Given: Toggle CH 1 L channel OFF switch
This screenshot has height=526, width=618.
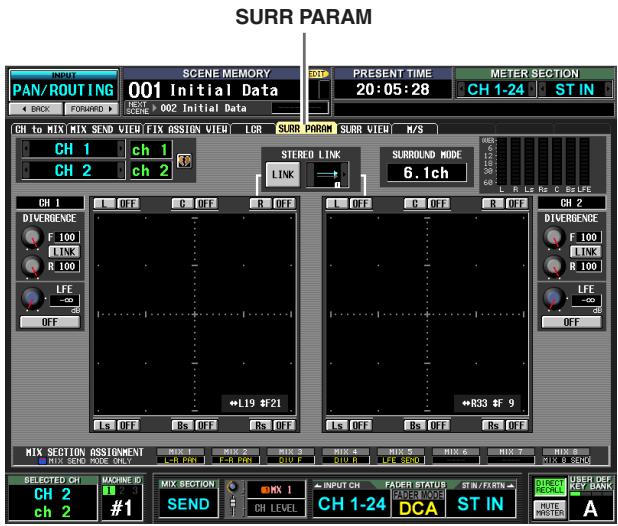Looking at the screenshot, I should 128,204.
